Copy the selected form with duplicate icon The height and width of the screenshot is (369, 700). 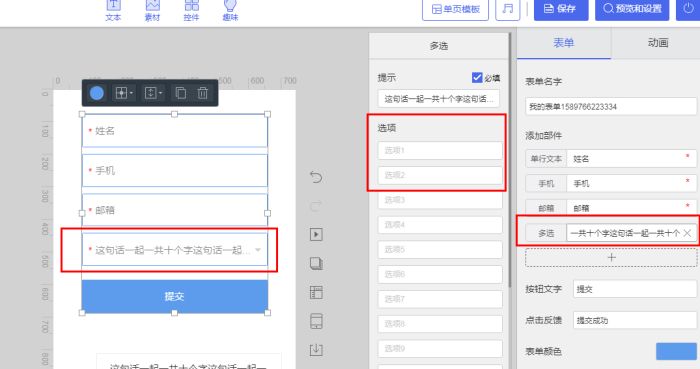[180, 93]
